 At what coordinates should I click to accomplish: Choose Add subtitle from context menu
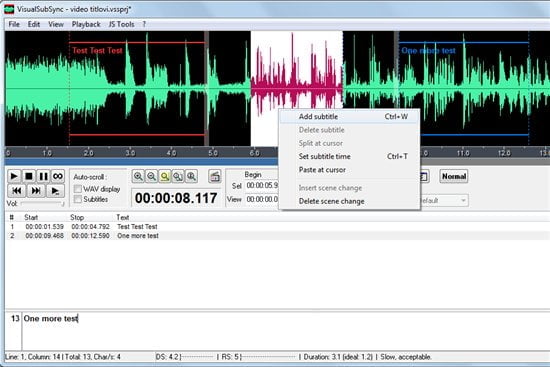coord(349,117)
